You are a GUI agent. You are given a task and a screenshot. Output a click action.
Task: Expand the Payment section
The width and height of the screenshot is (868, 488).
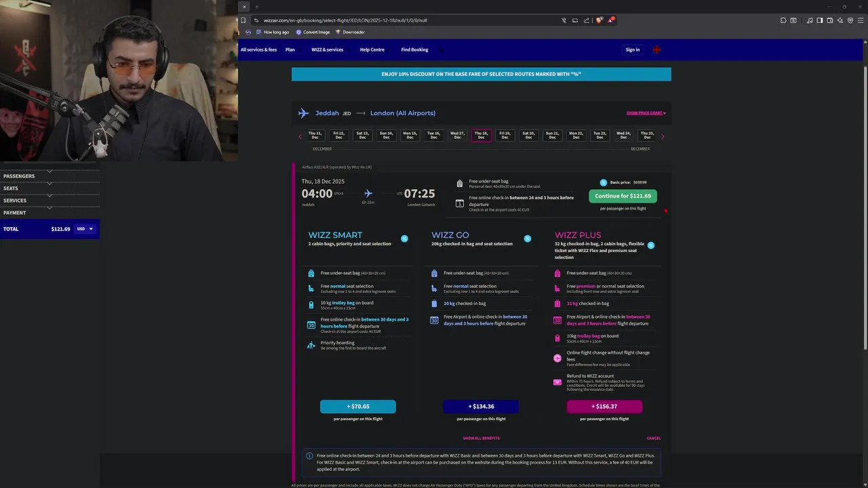click(x=50, y=213)
